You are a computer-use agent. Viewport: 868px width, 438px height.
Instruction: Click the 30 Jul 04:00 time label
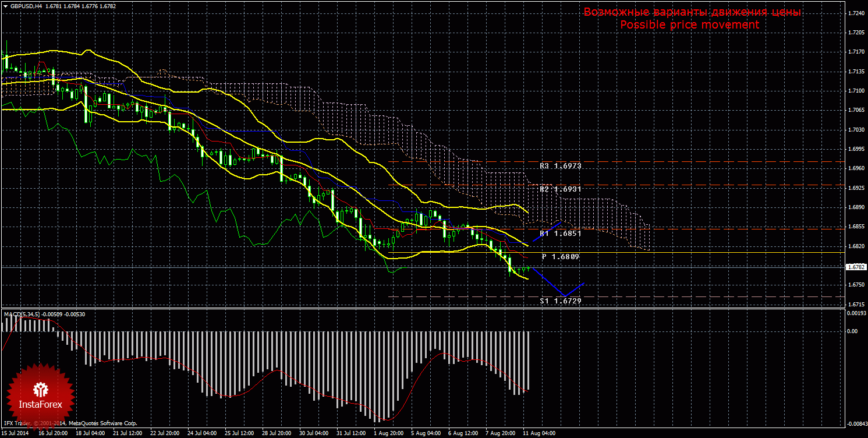(x=314, y=433)
